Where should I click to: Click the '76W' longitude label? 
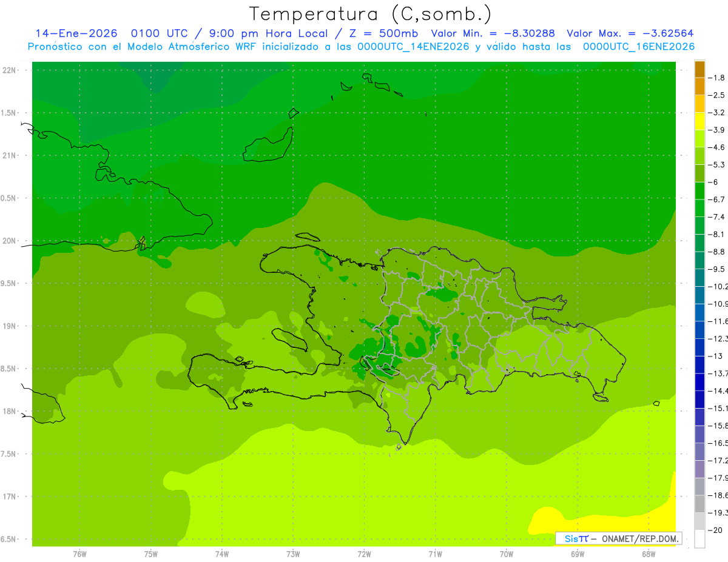79,554
